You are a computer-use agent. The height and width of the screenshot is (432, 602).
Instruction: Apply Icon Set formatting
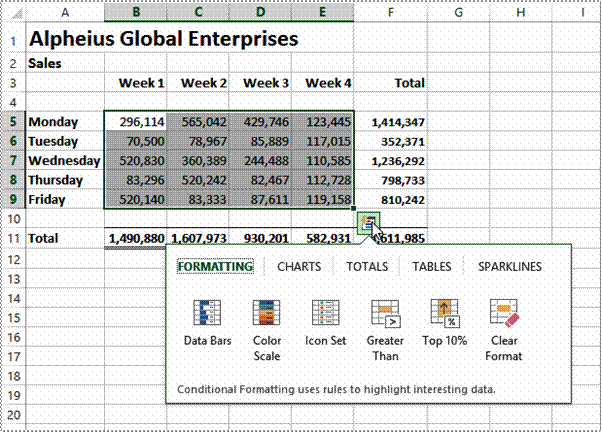click(x=326, y=323)
